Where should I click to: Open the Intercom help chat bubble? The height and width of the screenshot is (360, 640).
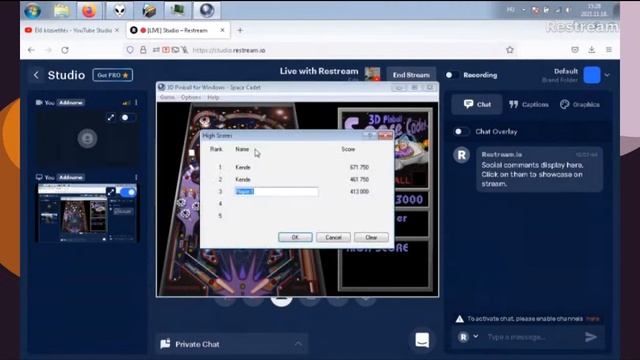click(x=422, y=340)
